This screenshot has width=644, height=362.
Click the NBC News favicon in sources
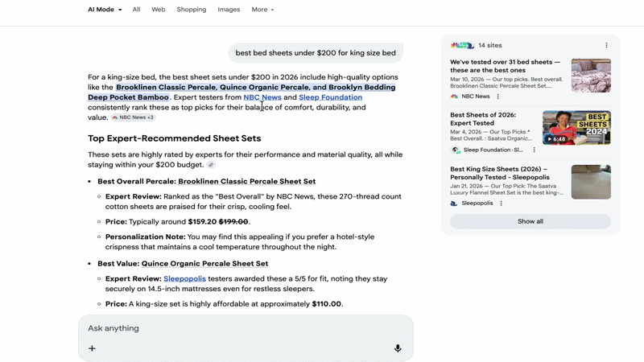[454, 97]
